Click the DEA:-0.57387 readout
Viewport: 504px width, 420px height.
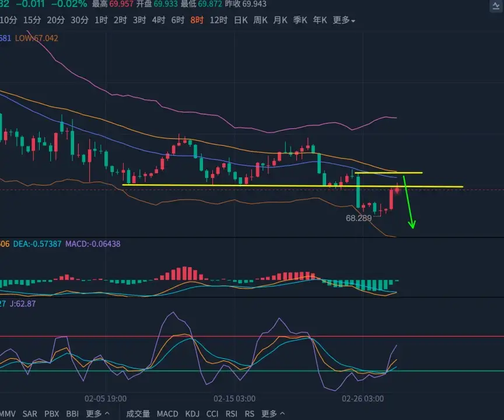(x=37, y=244)
